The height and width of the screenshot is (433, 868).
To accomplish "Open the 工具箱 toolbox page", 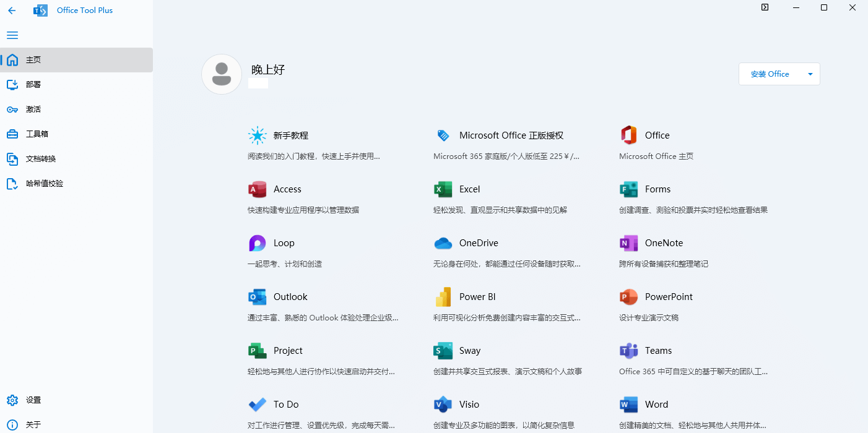I will pyautogui.click(x=76, y=134).
